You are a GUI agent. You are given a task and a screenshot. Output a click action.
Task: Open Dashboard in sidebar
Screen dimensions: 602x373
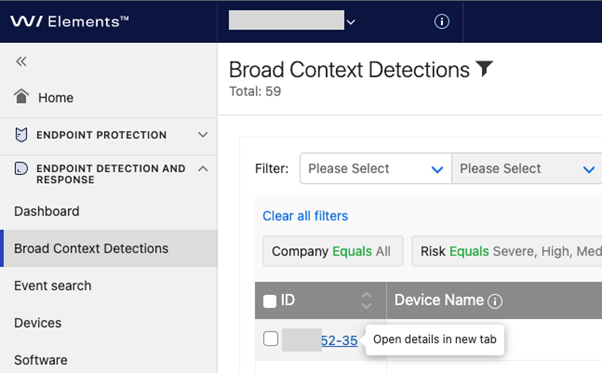click(47, 211)
